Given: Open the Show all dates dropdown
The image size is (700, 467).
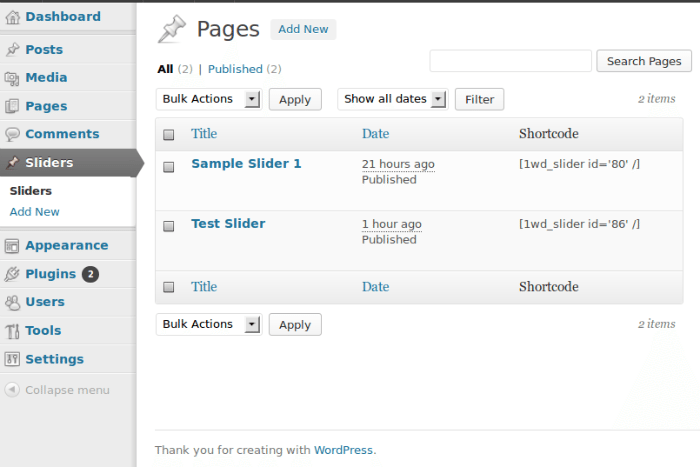Looking at the screenshot, I should tap(395, 99).
